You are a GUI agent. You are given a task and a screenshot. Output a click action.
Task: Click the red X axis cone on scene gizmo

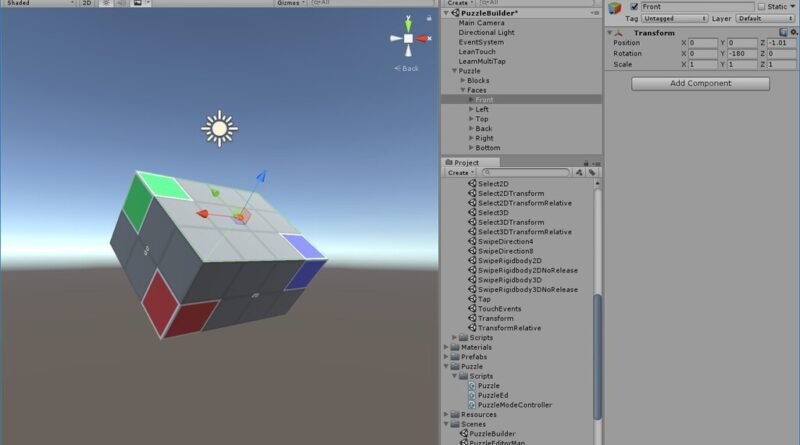tap(423, 38)
